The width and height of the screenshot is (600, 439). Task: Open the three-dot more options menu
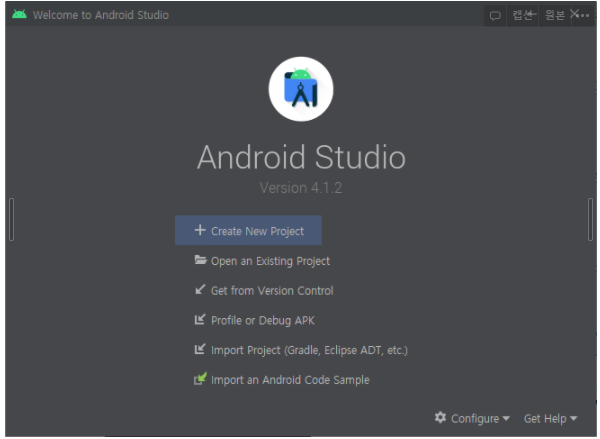[584, 16]
